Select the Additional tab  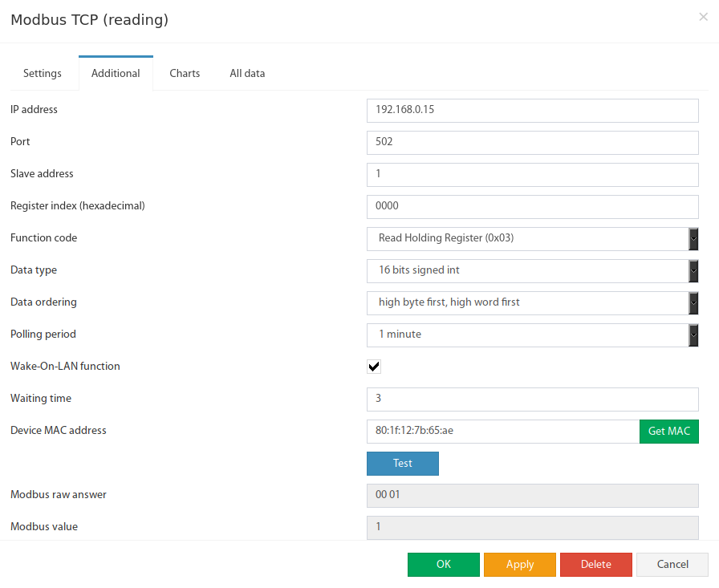click(x=116, y=73)
